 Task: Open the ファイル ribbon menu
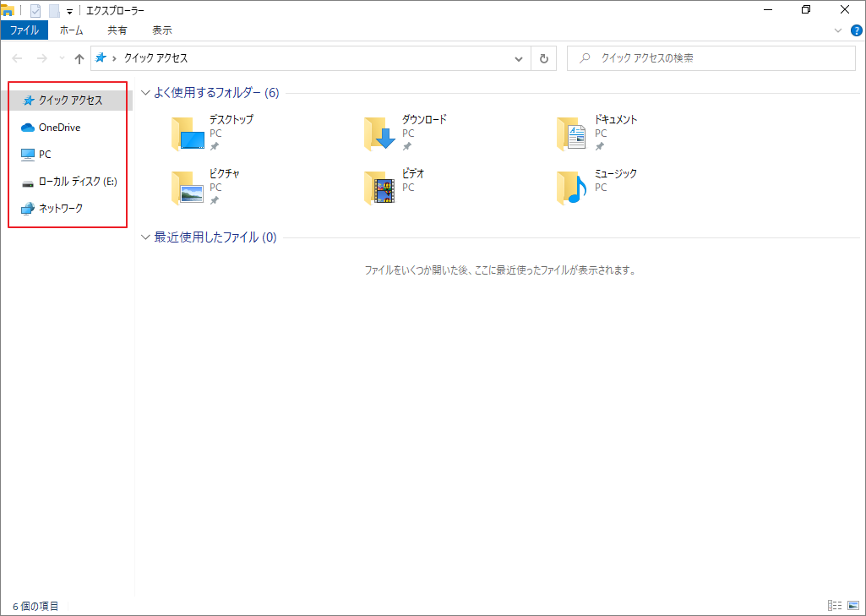tap(24, 29)
